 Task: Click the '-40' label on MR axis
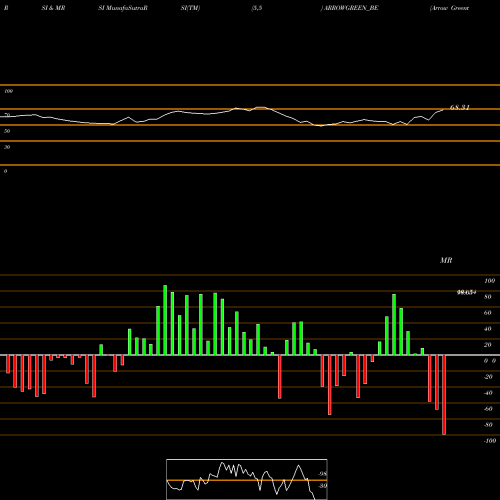(x=488, y=393)
